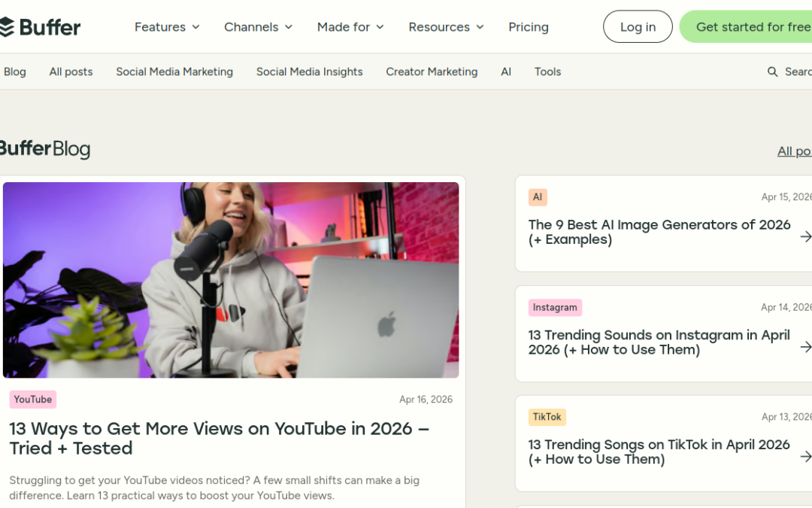Screen dimensions: 812x508
Task: Expand the Channels dropdown
Action: pos(258,27)
